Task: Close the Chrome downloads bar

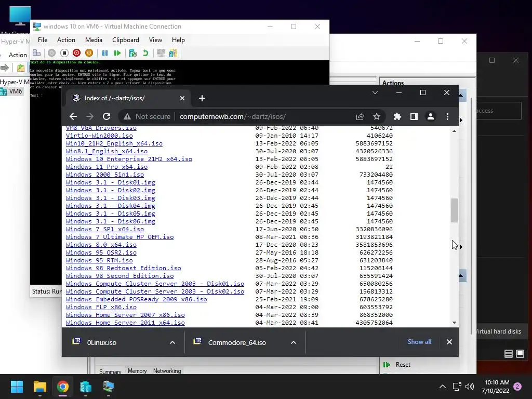Action: point(449,342)
